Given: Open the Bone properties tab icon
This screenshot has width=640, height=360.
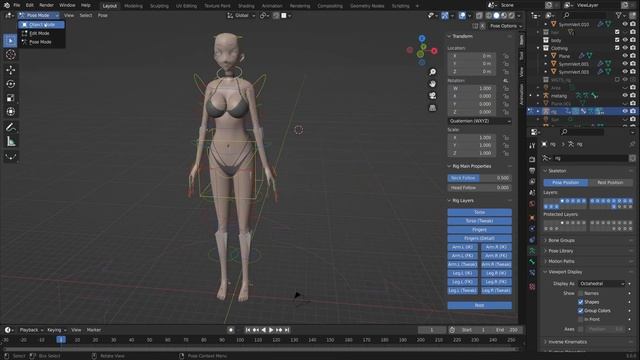Looking at the screenshot, I should [x=532, y=262].
